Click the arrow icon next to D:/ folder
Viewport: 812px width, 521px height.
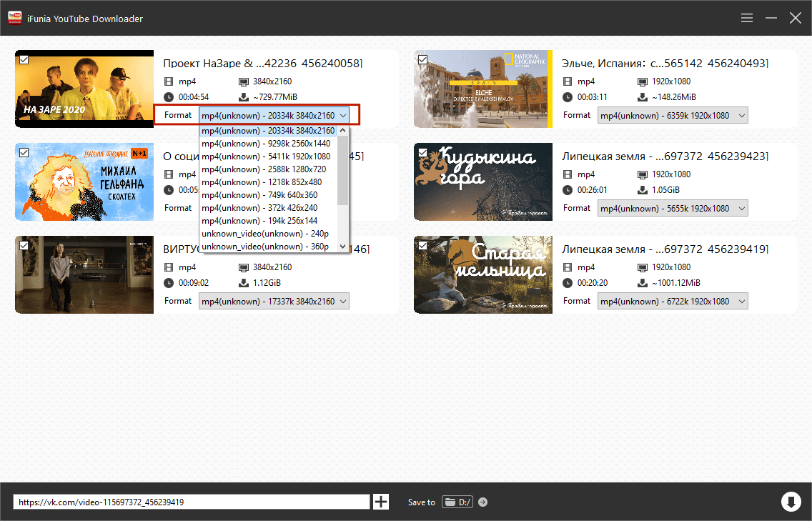pyautogui.click(x=482, y=502)
